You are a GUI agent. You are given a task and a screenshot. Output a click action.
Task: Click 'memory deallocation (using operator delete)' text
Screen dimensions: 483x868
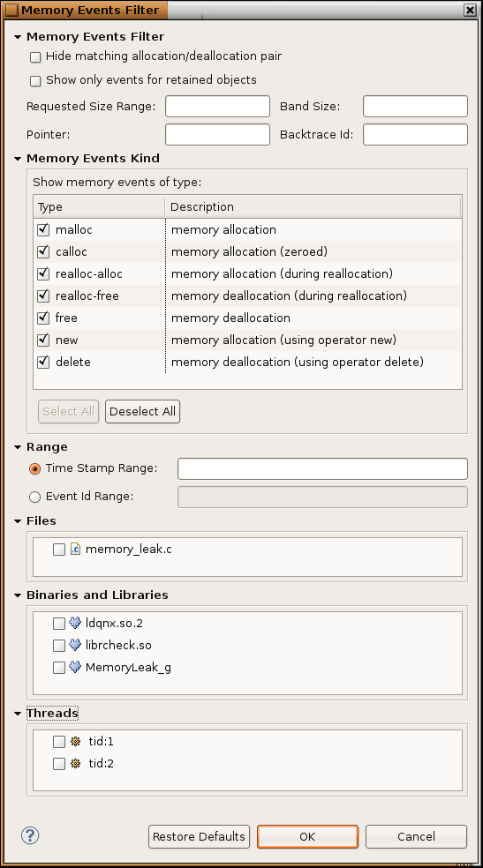(298, 362)
